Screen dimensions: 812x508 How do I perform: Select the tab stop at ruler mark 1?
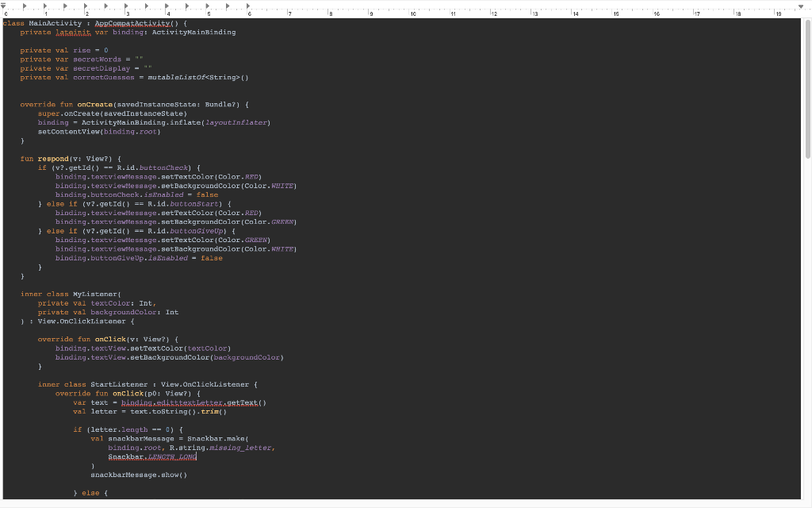point(45,6)
